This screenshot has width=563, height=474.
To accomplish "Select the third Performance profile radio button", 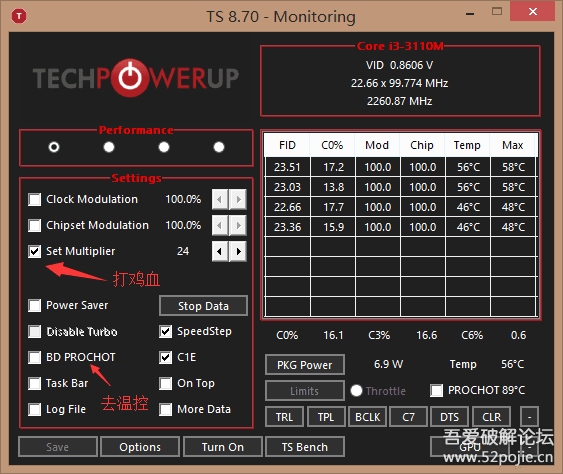I will pos(164,147).
